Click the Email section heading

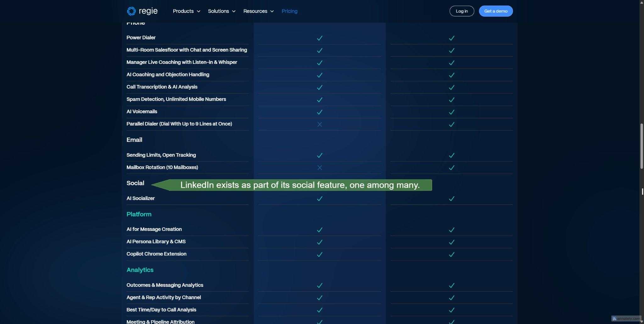pos(134,140)
